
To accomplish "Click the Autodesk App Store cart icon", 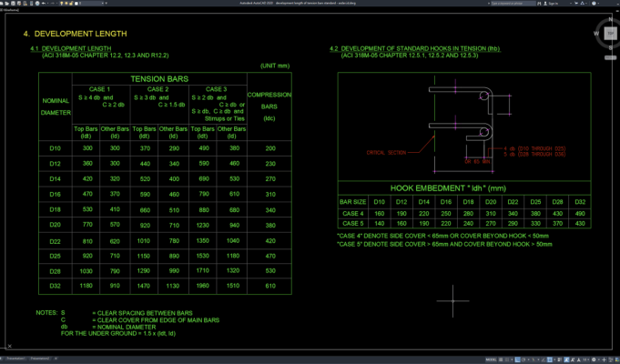I will (x=576, y=3).
